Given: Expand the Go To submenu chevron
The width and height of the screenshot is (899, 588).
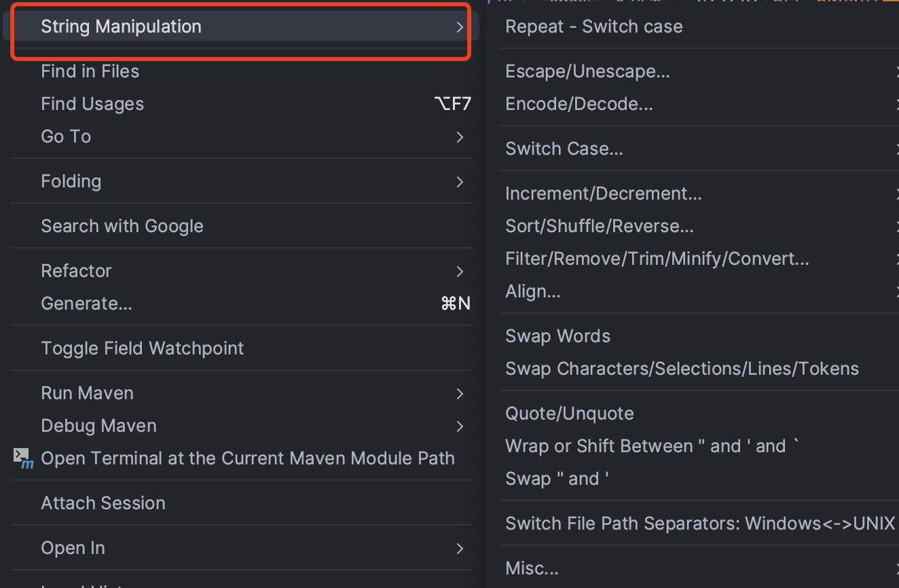Looking at the screenshot, I should pyautogui.click(x=460, y=137).
